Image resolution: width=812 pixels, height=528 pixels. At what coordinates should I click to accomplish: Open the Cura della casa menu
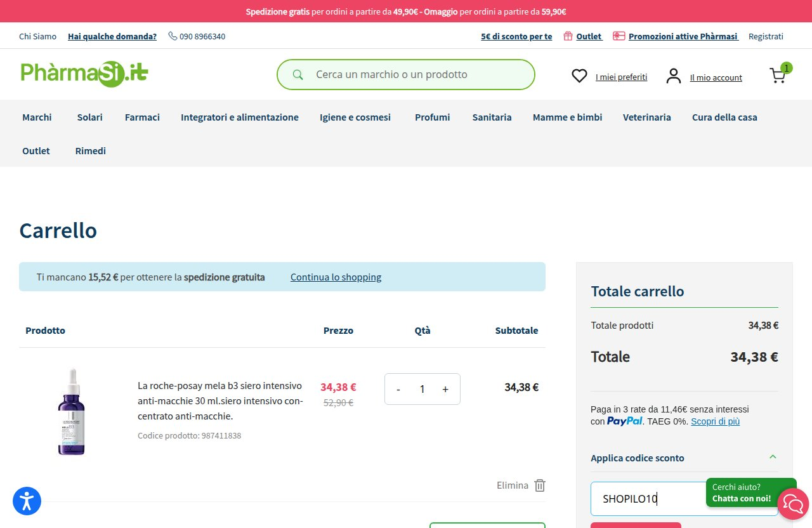724,117
